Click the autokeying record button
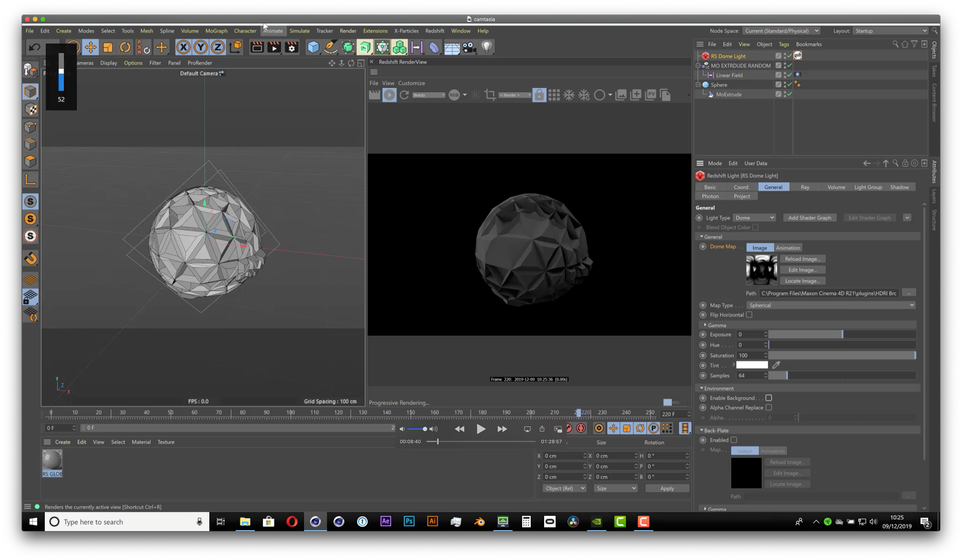The image size is (962, 560). 581,428
